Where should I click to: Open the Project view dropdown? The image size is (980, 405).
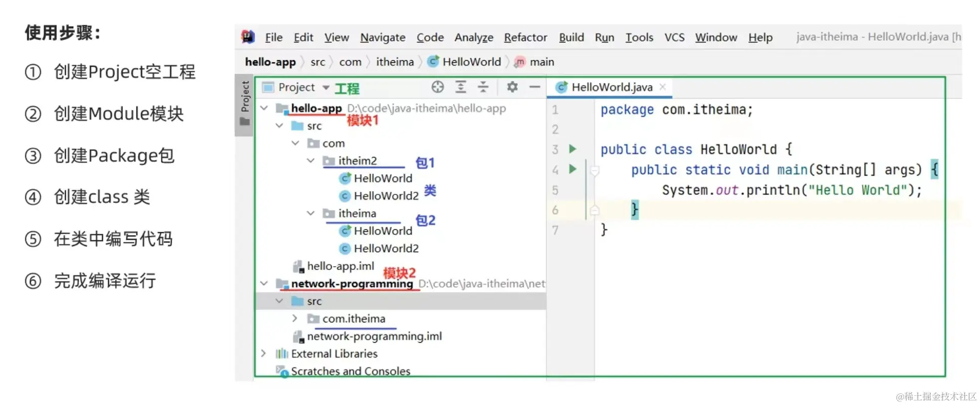point(326,88)
